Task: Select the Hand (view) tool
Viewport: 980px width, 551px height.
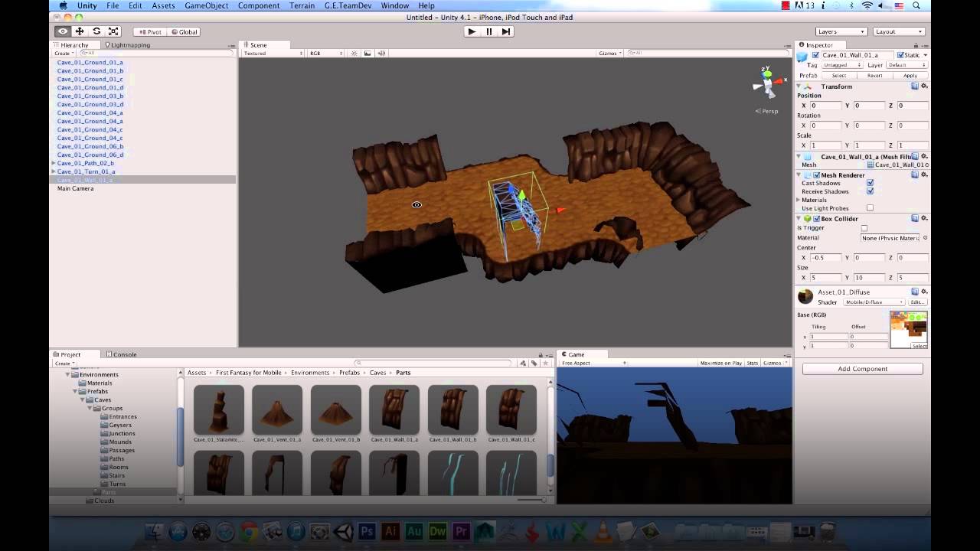Action: coord(63,31)
